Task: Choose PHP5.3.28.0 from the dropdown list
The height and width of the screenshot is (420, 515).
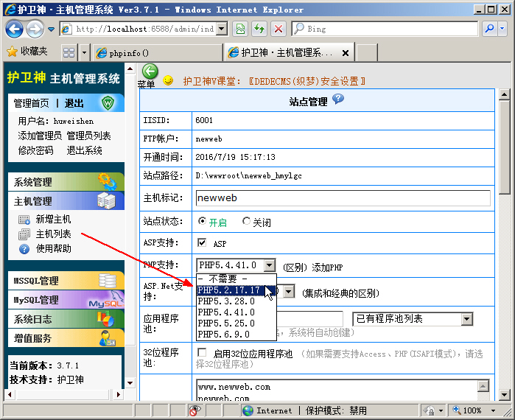Action: click(x=226, y=301)
